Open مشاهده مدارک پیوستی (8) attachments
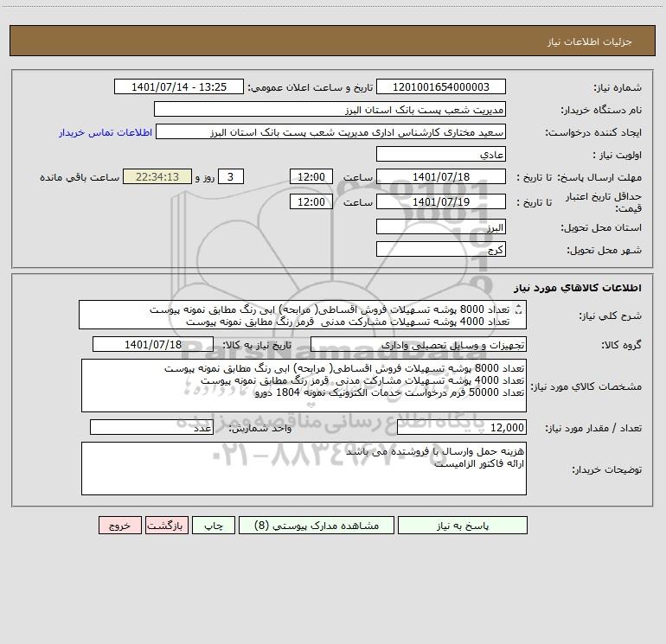Screen dimensions: 666x644 (317, 525)
